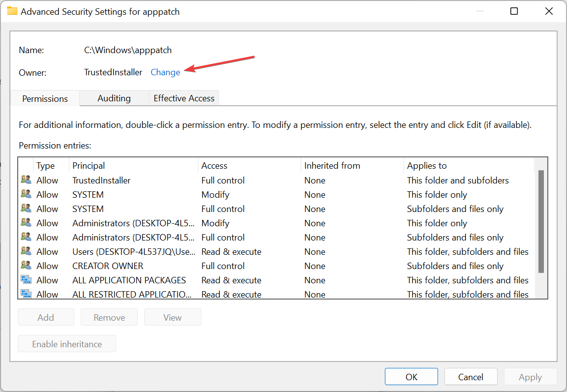Click the Cancel button

[471, 377]
